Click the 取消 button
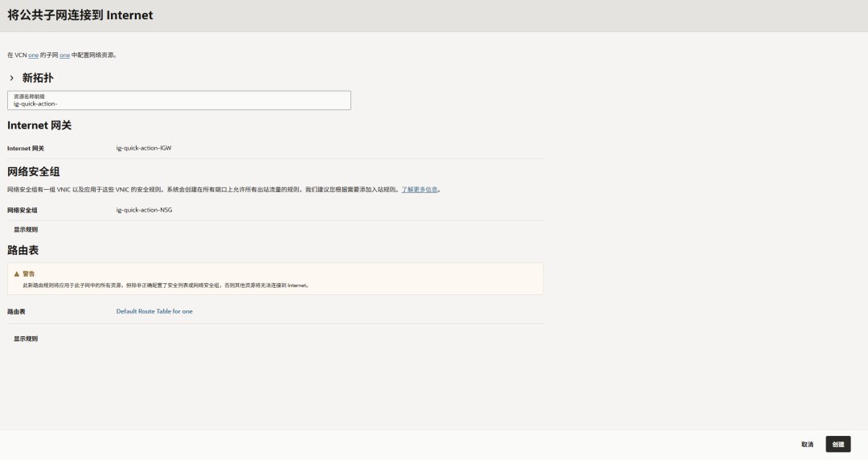 807,445
